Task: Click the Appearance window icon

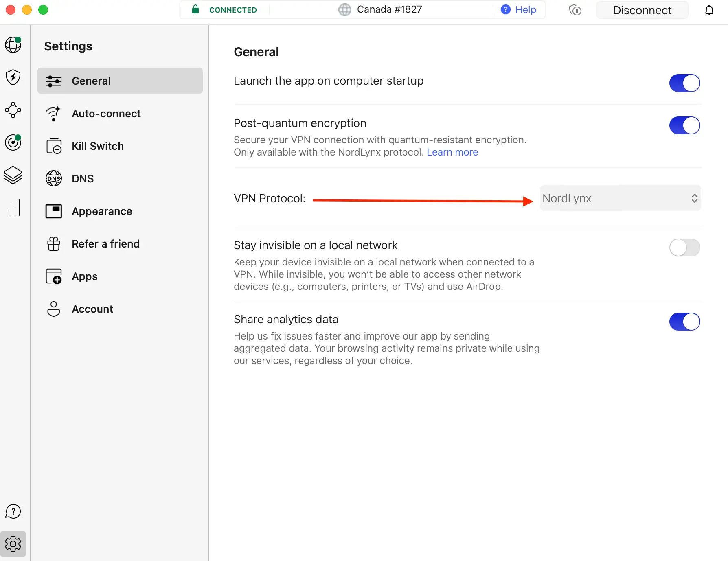Action: [x=54, y=211]
